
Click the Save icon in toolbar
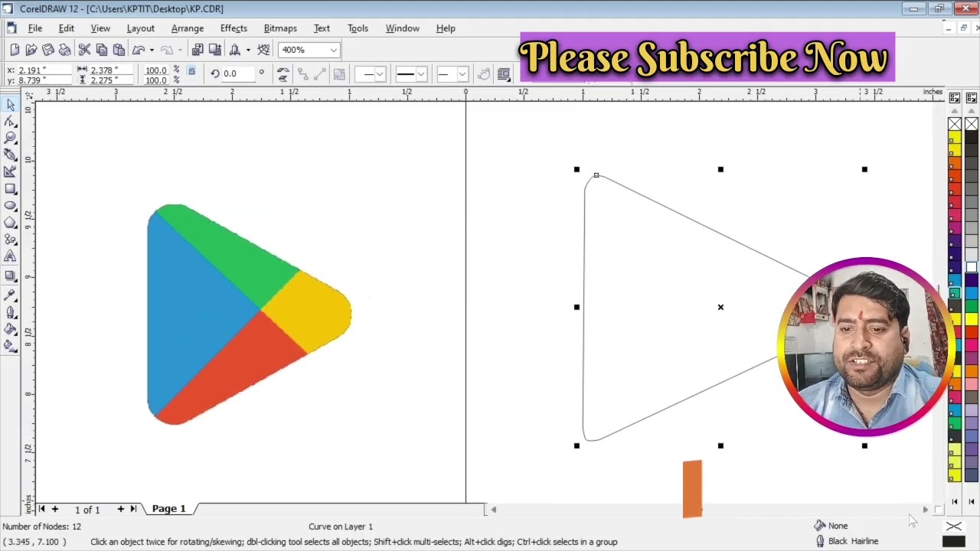pos(48,50)
